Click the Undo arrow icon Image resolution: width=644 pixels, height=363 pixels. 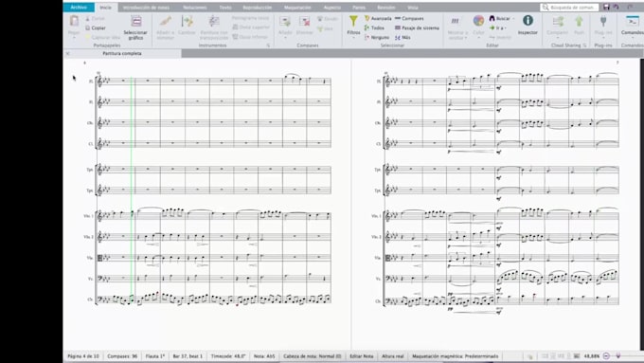617,8
